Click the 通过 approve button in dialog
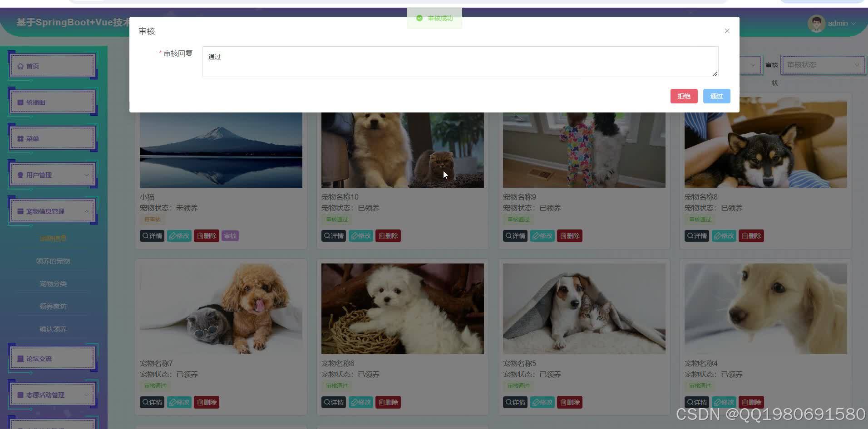Image resolution: width=868 pixels, height=429 pixels. click(x=716, y=96)
